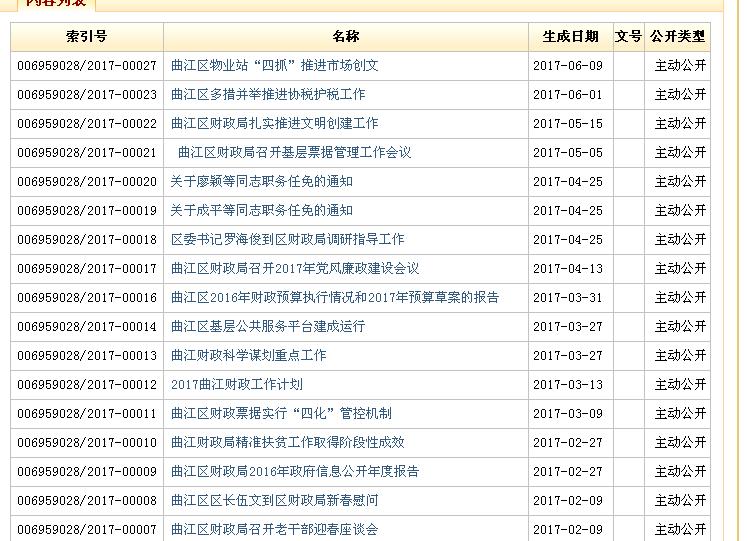This screenshot has height=541, width=748.
Task: Click the 索引号 column header
Action: [x=87, y=36]
